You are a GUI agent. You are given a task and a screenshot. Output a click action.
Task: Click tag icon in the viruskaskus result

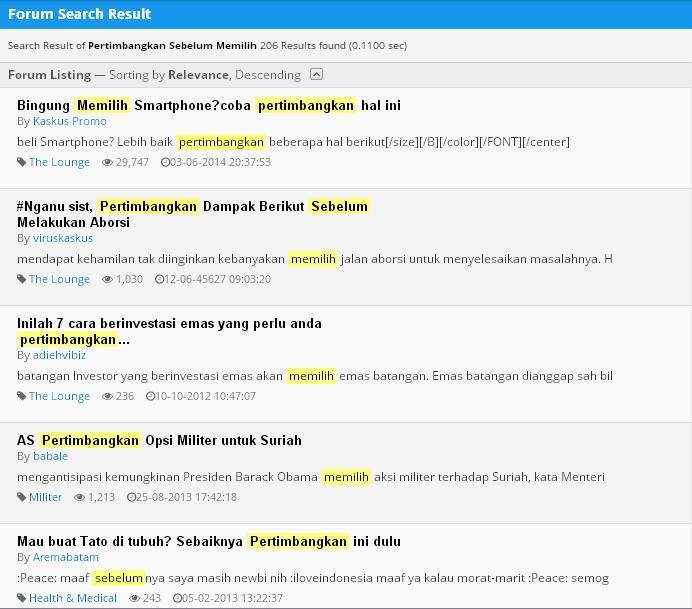click(21, 279)
